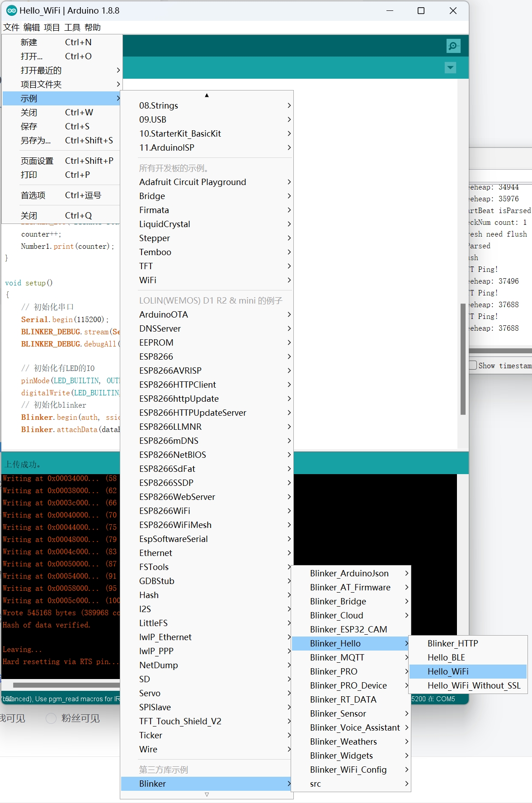Click the Arduino logo in title bar

11,10
